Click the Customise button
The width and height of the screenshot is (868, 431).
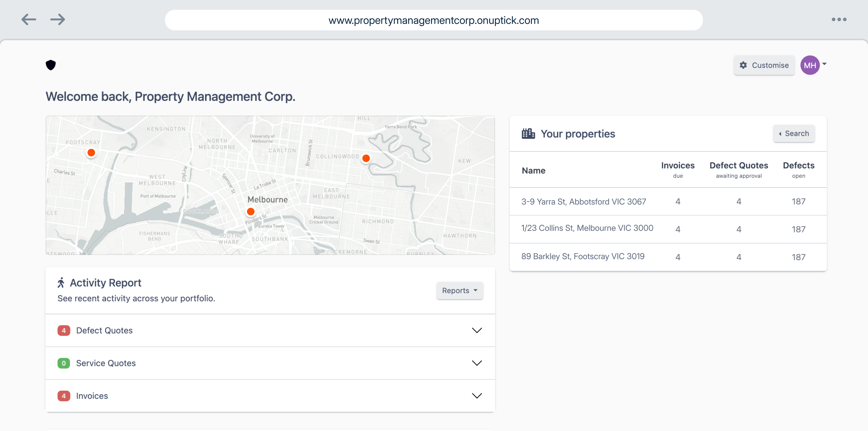(764, 65)
